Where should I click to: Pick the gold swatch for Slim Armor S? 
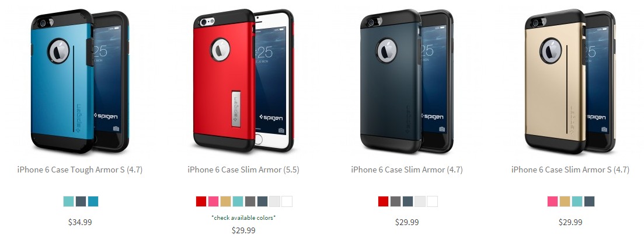(x=565, y=202)
